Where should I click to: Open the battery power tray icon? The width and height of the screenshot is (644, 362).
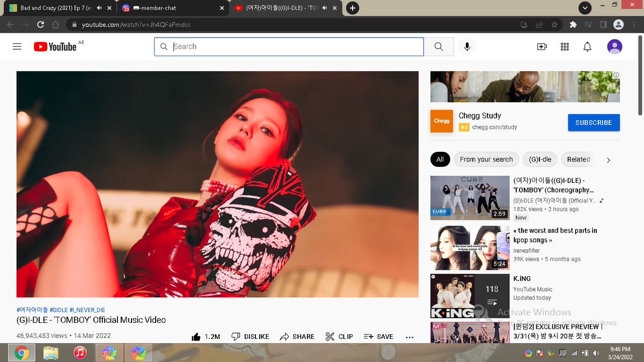click(x=586, y=353)
